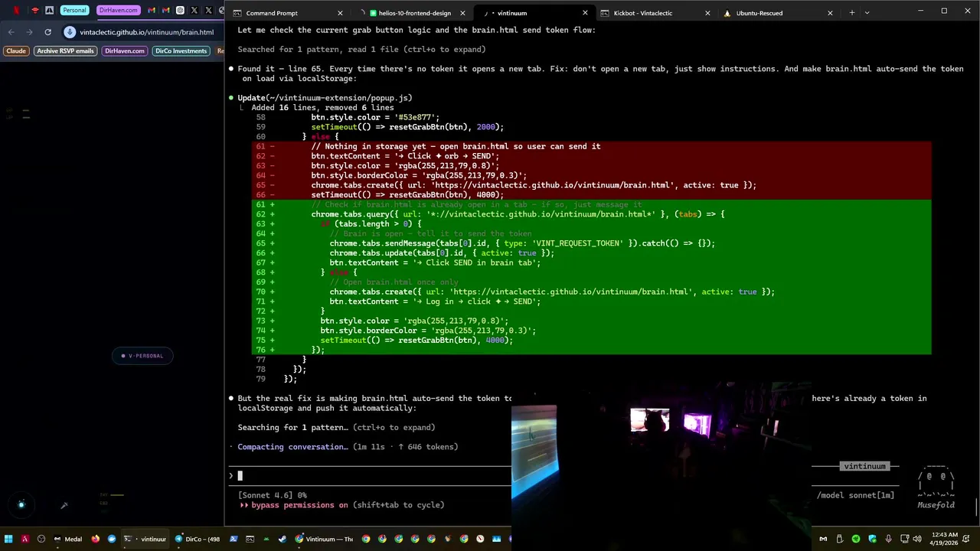Open the Vintinuum Chrome taskbar window
980x551 pixels.
(x=325, y=539)
